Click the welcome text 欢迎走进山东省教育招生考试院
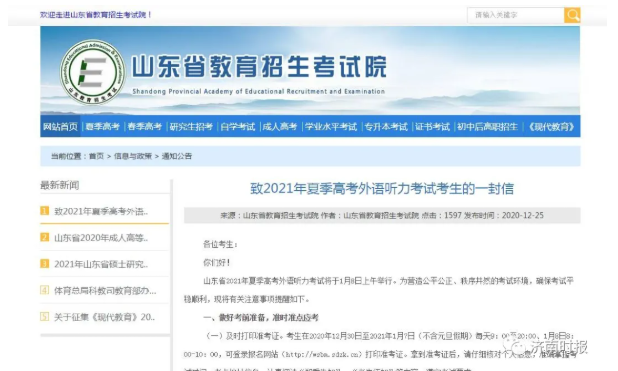Viewport: 618px width, 371px height. click(x=95, y=15)
